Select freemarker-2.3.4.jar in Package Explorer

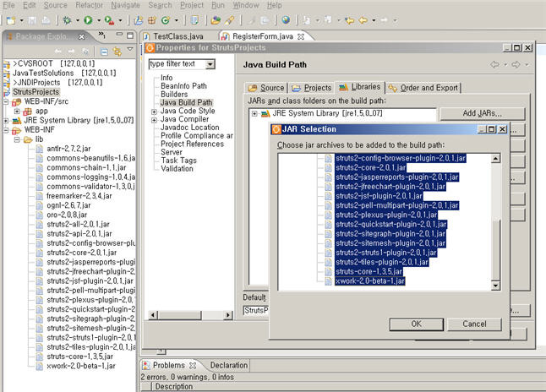(79, 196)
